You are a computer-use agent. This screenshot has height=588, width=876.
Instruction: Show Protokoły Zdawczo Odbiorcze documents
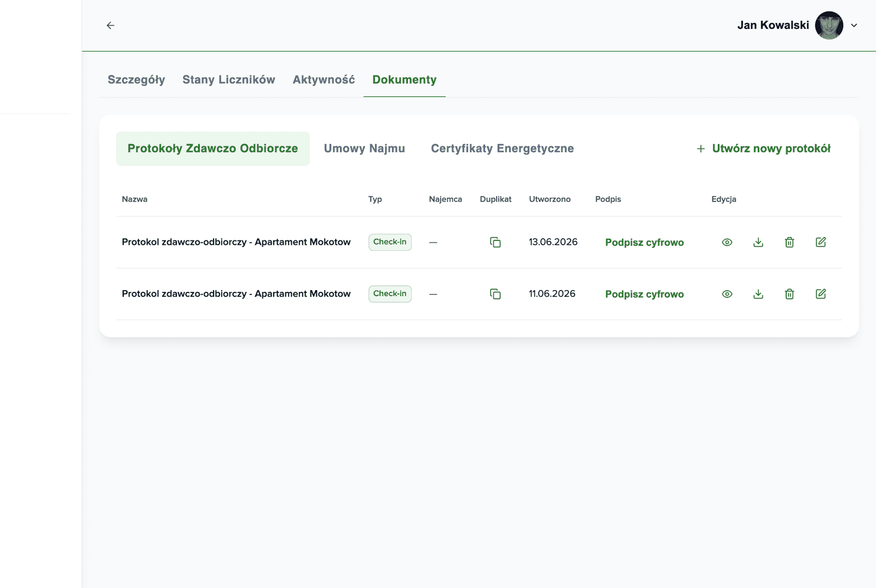click(x=213, y=148)
